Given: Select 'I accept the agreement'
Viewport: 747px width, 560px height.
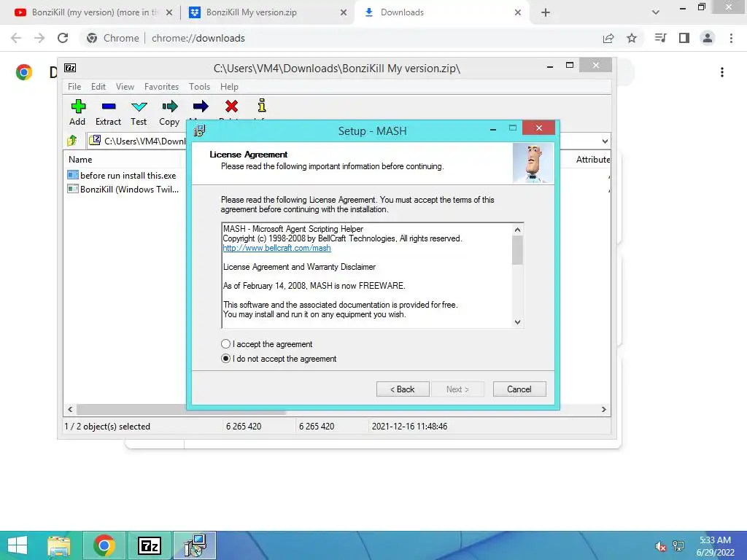Looking at the screenshot, I should 226,344.
